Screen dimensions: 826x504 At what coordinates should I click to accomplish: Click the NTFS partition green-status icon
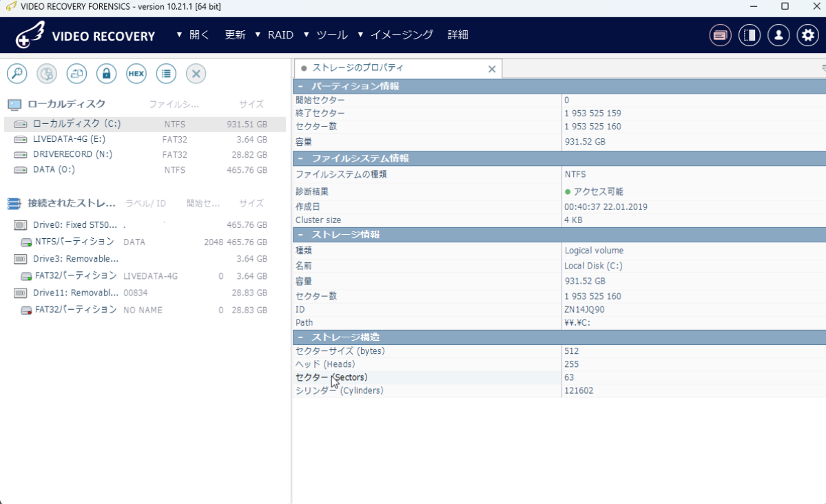(25, 242)
